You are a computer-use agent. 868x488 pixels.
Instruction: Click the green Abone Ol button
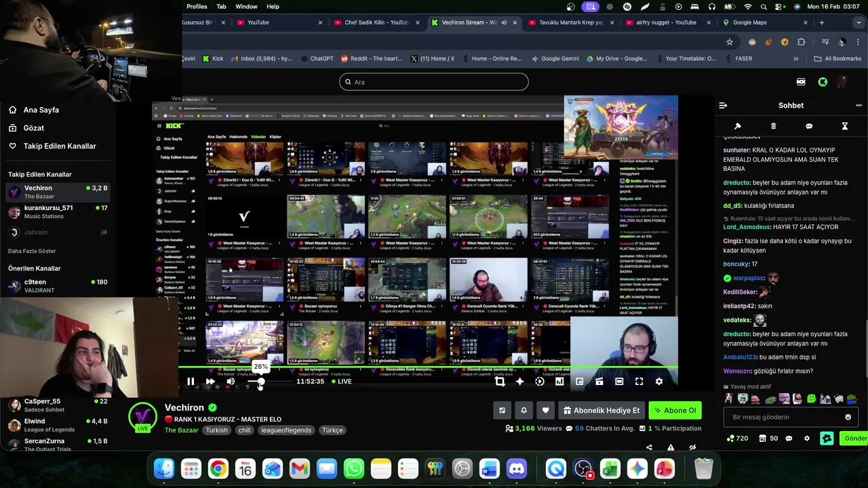(675, 410)
